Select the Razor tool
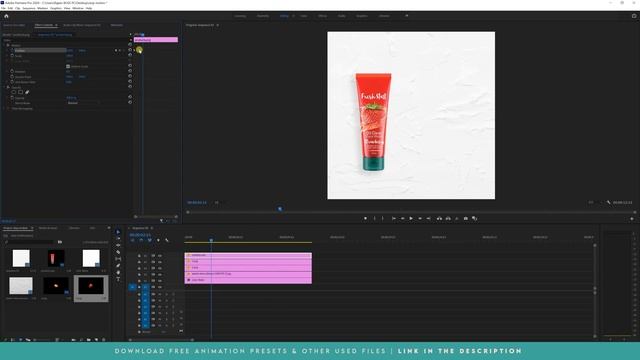 click(x=118, y=252)
